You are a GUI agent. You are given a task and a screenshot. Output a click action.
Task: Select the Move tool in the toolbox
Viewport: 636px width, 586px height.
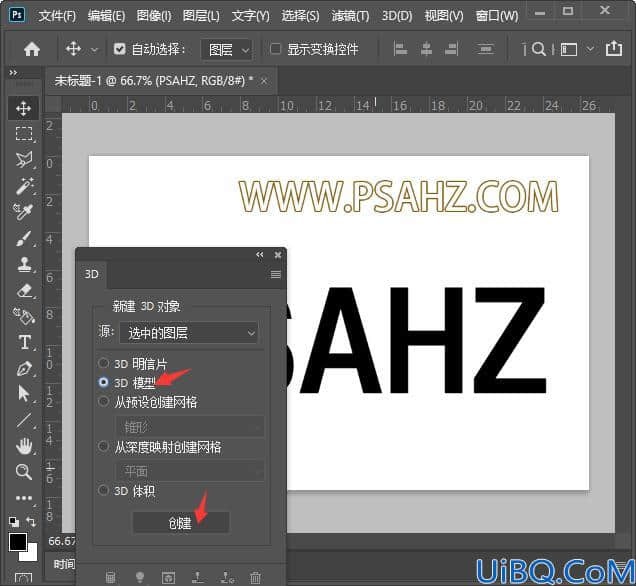pos(24,108)
